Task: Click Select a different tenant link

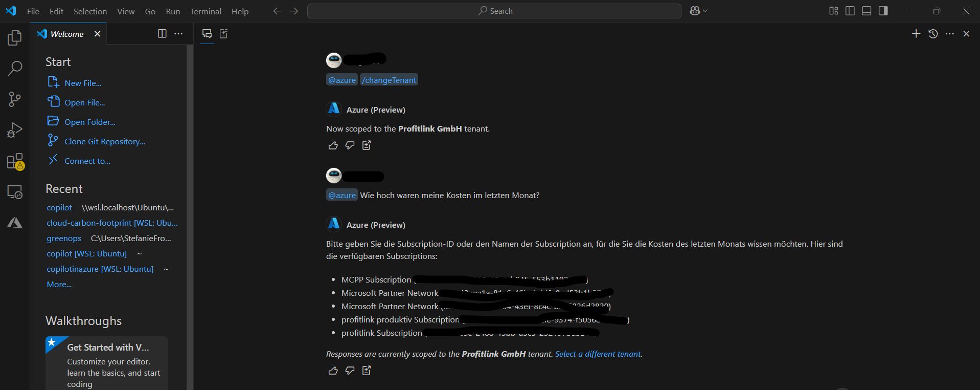Action: 598,354
